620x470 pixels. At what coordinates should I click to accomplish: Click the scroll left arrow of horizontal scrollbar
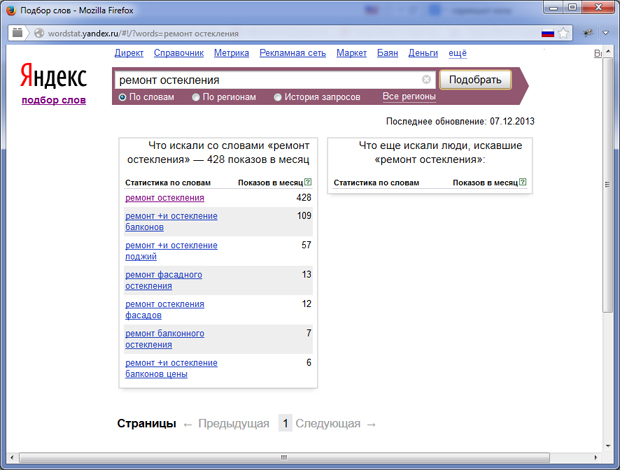[x=12, y=457]
